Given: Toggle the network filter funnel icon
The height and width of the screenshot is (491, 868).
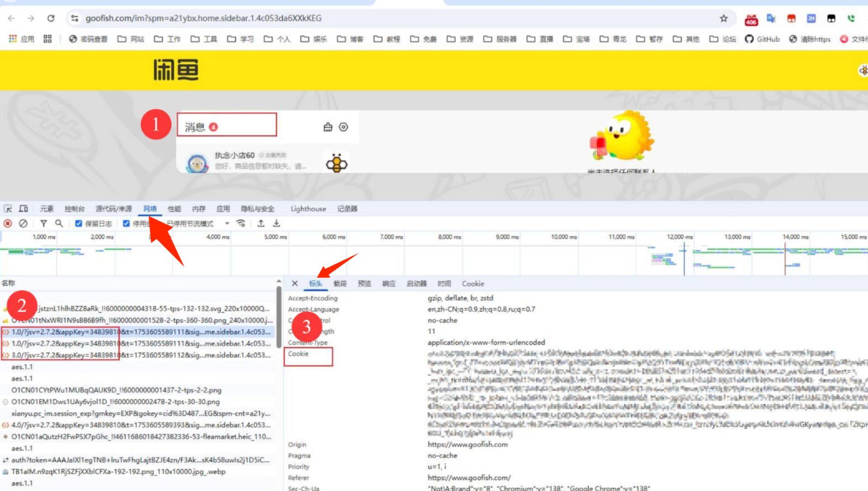Looking at the screenshot, I should [x=43, y=223].
